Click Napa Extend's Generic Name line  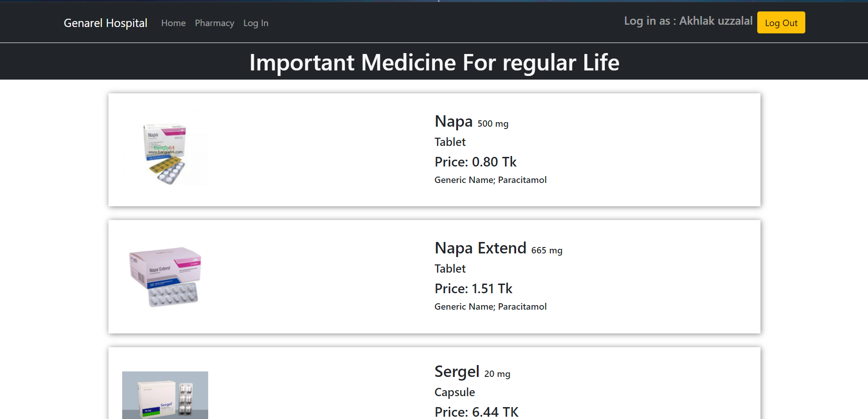(x=491, y=306)
